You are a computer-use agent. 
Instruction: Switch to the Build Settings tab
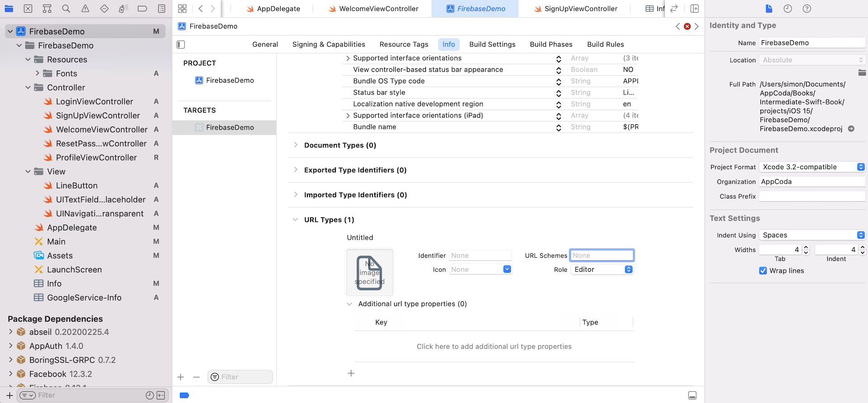pyautogui.click(x=492, y=44)
